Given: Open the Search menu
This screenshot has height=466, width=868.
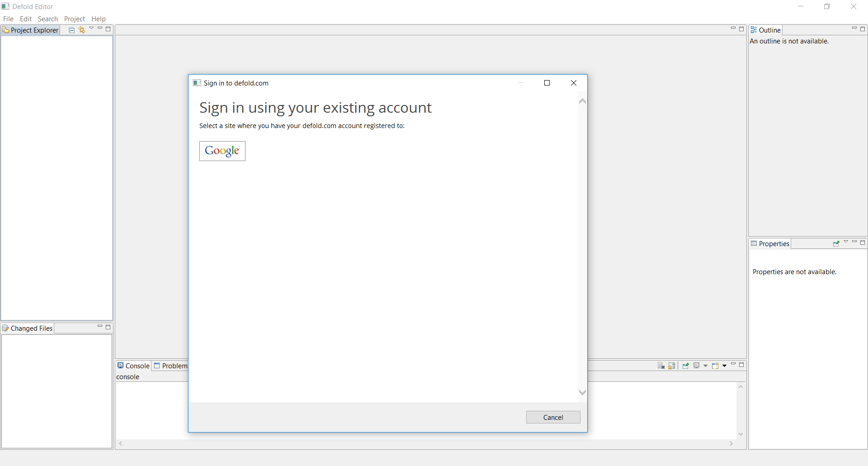Looking at the screenshot, I should pos(47,19).
